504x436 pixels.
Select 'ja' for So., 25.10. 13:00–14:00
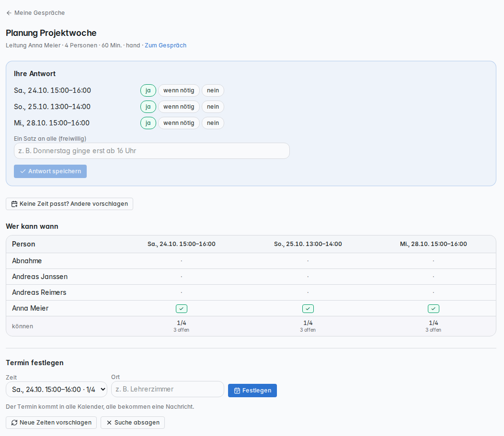pos(148,107)
